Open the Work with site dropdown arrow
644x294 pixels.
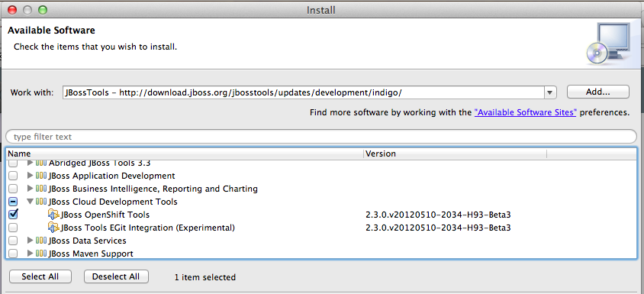tap(550, 92)
